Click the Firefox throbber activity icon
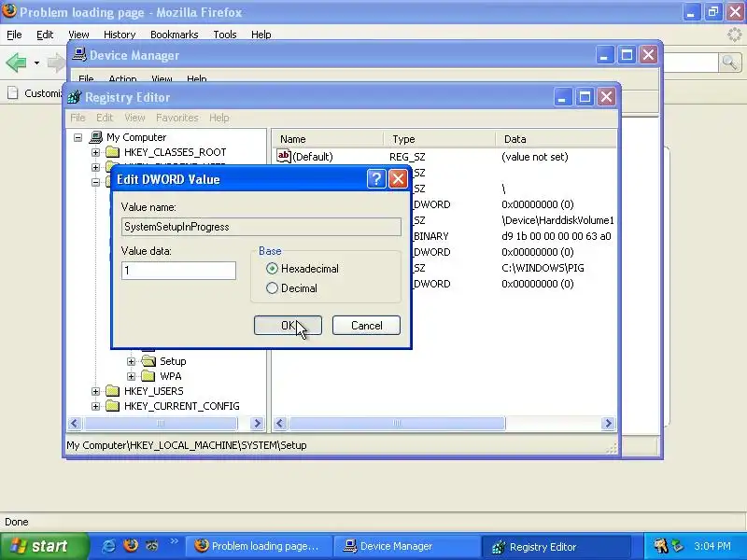 coord(735,35)
